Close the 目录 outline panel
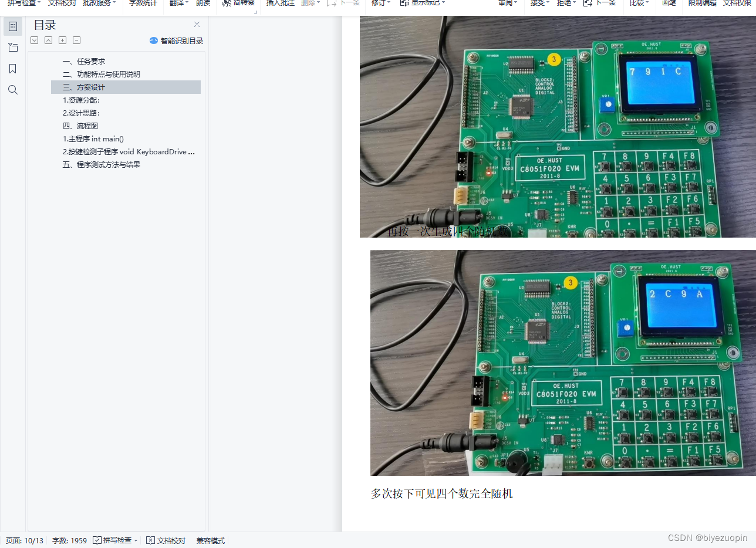The width and height of the screenshot is (756, 548). [x=197, y=25]
